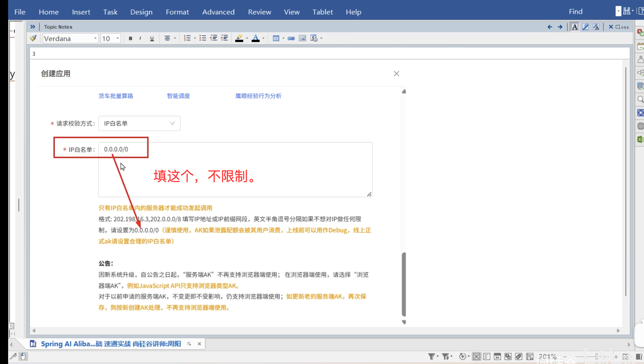
Task: Close the Topic Notes panel
Action: point(619,27)
